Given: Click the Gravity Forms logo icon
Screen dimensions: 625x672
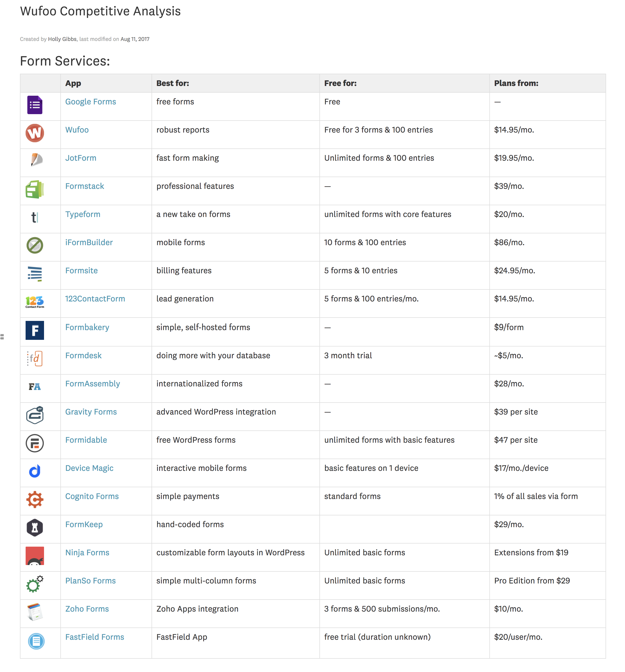Looking at the screenshot, I should [x=35, y=415].
